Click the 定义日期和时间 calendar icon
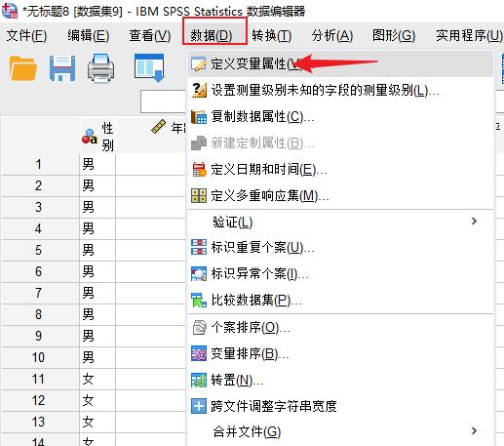Viewport: 504px width, 446px height. coord(199,169)
